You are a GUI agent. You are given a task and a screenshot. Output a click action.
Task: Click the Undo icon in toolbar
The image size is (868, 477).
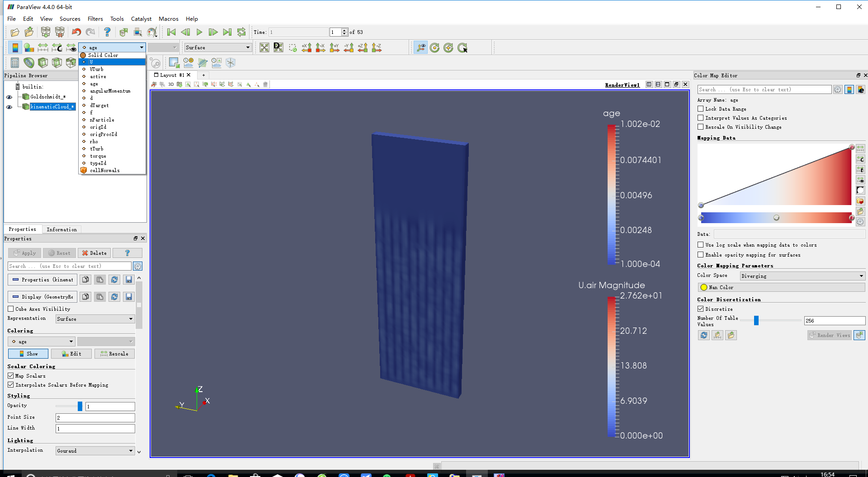click(76, 32)
